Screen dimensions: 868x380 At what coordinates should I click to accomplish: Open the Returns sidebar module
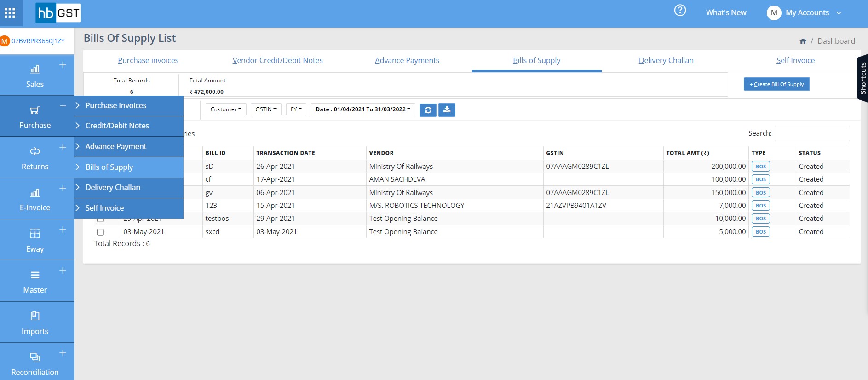click(35, 158)
